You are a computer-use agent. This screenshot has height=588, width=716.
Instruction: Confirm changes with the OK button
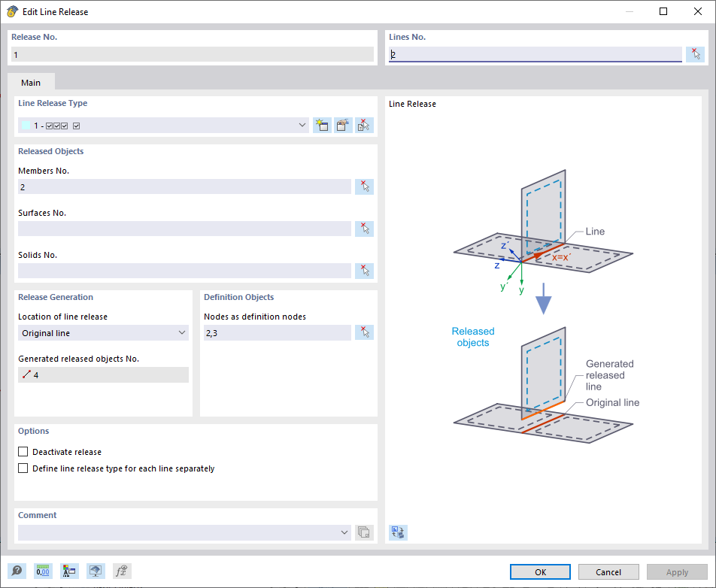tap(539, 571)
